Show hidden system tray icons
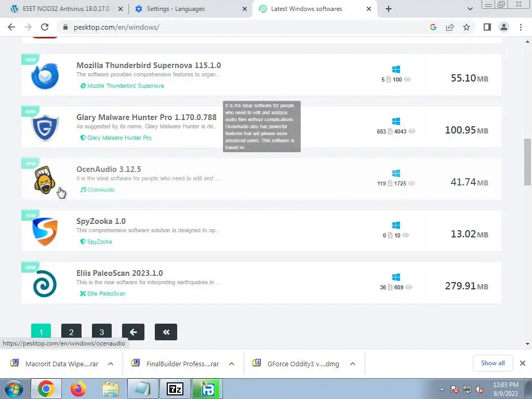 [442, 389]
